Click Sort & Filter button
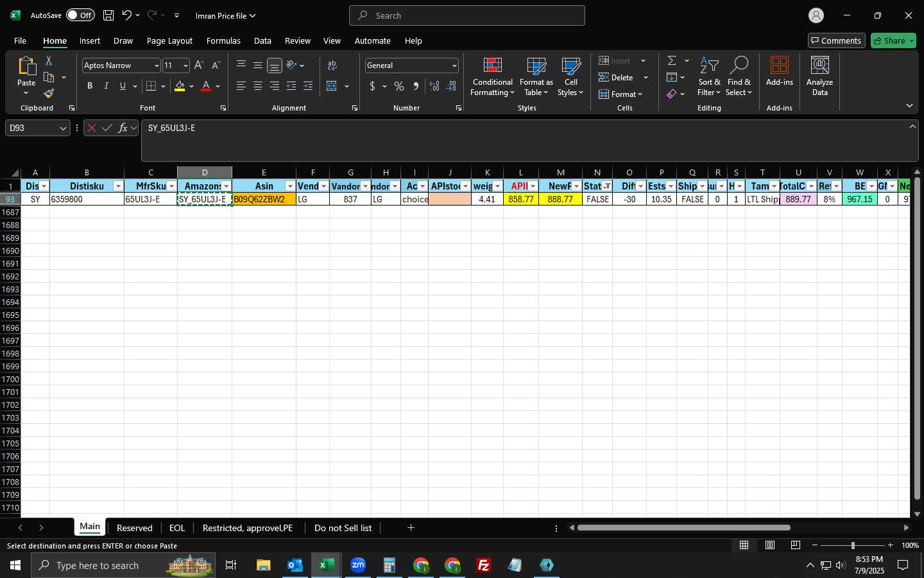This screenshot has height=578, width=924. (x=709, y=77)
